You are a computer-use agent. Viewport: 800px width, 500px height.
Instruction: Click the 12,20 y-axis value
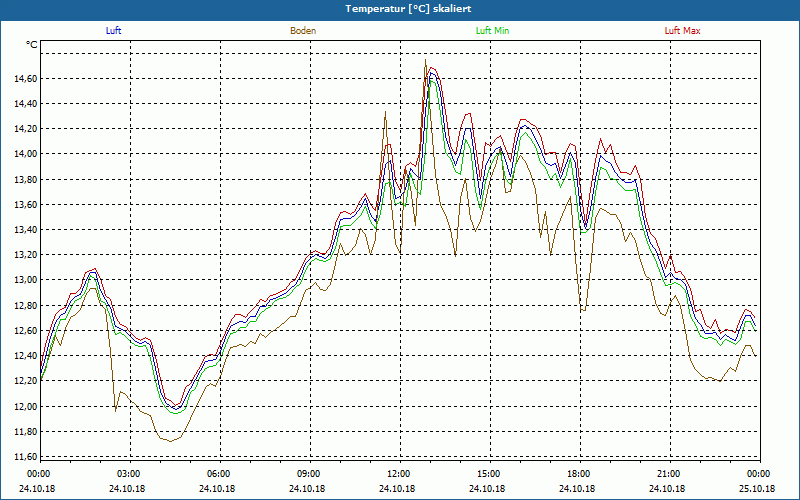[24, 381]
